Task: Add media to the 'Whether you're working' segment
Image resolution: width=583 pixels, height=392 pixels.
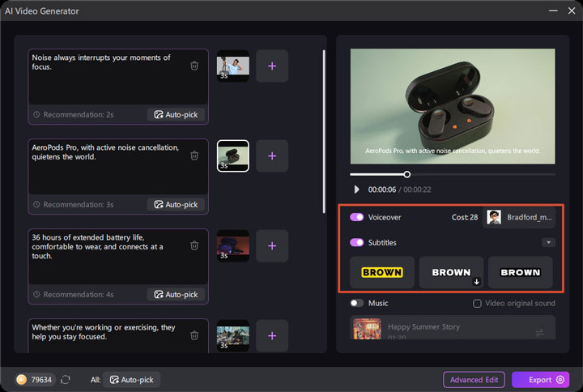Action: (x=272, y=335)
